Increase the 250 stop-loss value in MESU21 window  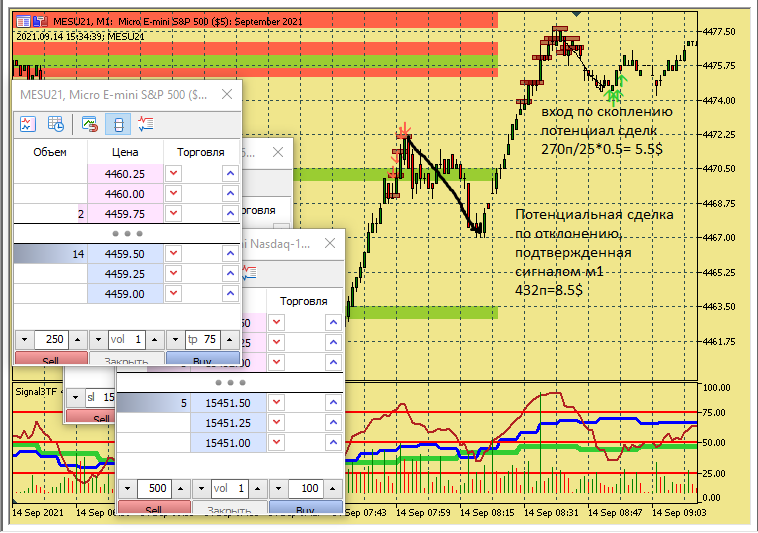(x=78, y=340)
